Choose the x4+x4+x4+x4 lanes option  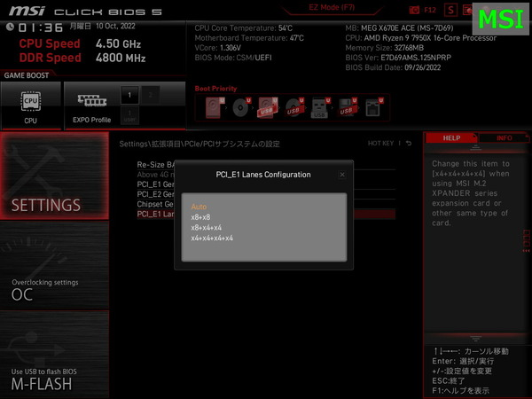[212, 239]
